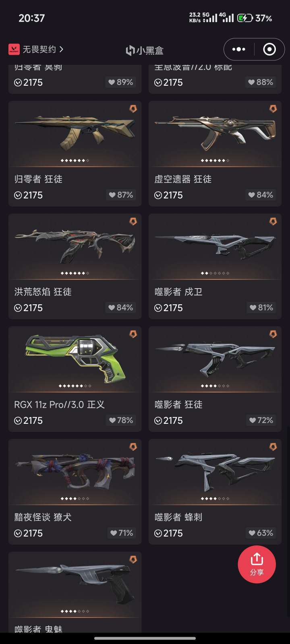Open 无畏契约 game selector chevron
The image size is (290, 644).
click(61, 49)
